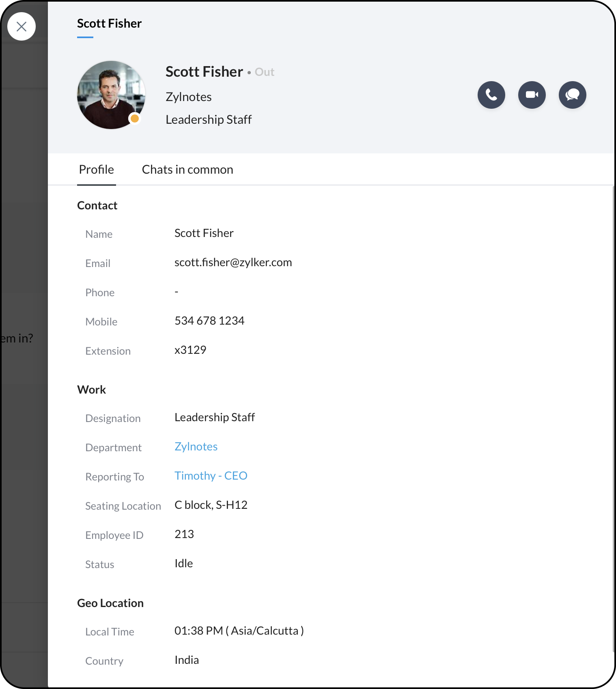Click the employee ID 213
This screenshot has width=616, height=689.
click(x=184, y=534)
